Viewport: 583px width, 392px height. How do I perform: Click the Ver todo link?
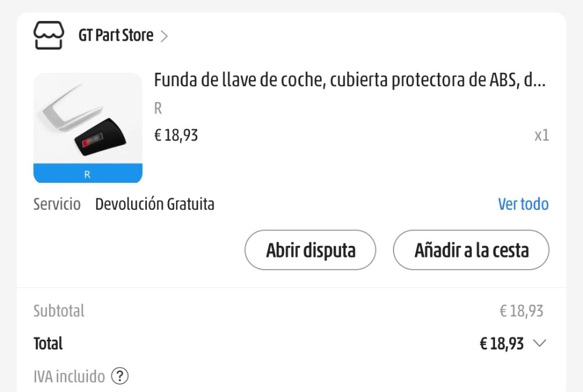click(523, 204)
